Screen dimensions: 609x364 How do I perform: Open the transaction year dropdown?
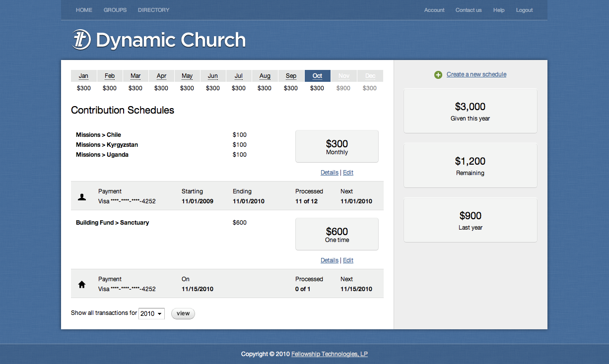pos(151,313)
